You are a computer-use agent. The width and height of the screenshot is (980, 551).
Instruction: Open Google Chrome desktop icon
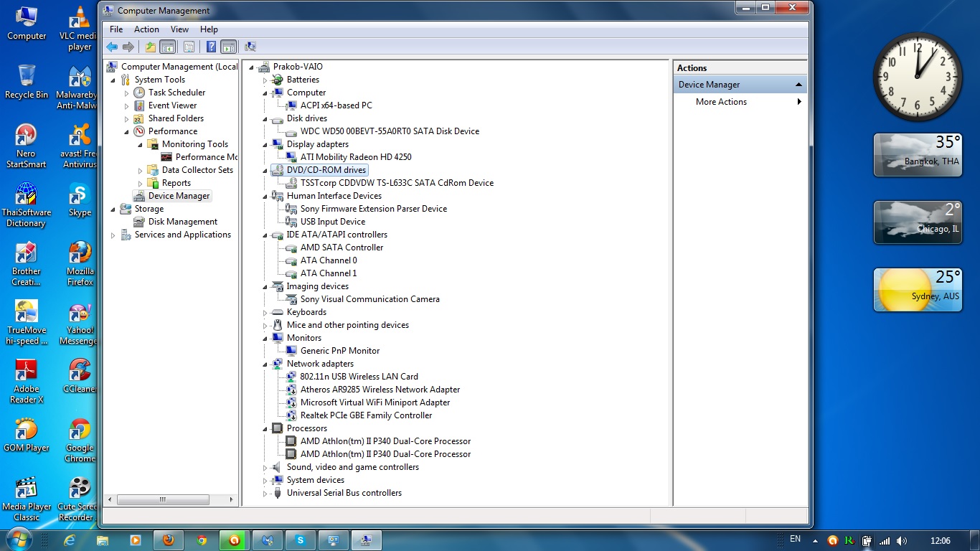pyautogui.click(x=80, y=441)
